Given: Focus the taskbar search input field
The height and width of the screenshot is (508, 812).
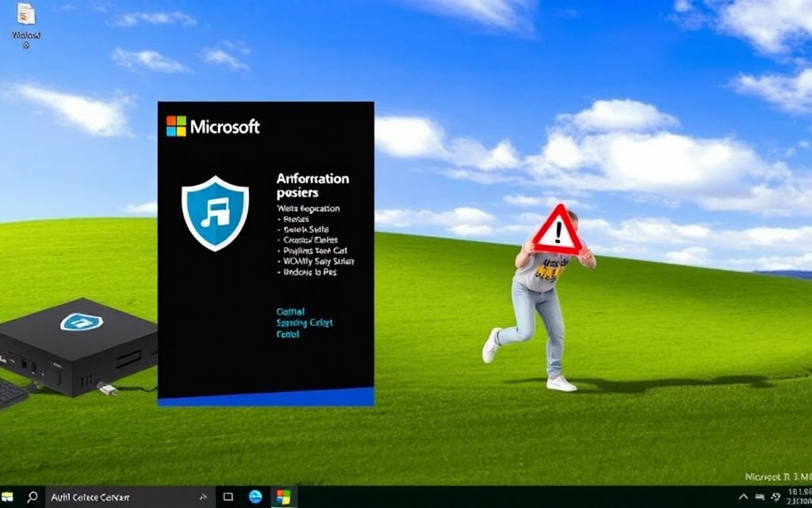Looking at the screenshot, I should tap(129, 497).
